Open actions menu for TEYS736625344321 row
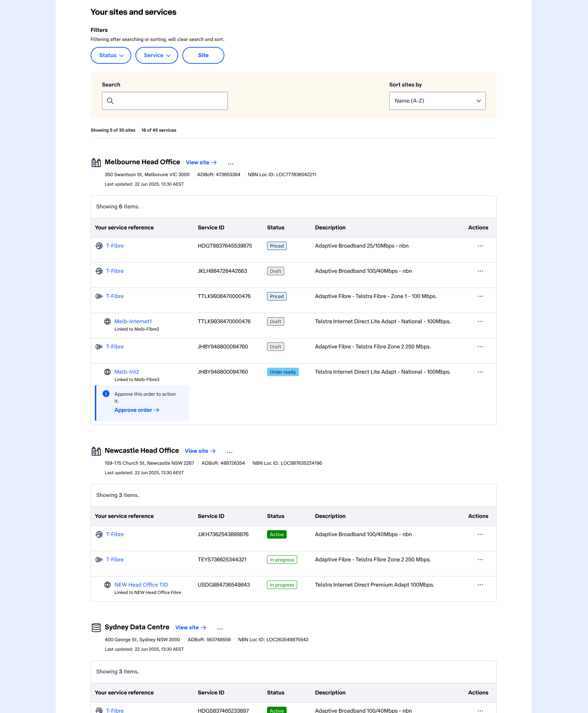 tap(480, 560)
